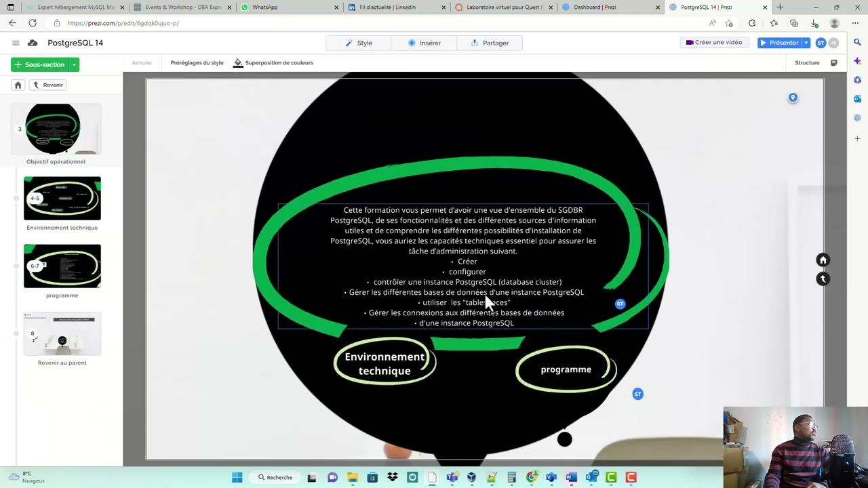Image resolution: width=868 pixels, height=488 pixels.
Task: Click the Sous-section add button
Action: pos(40,64)
